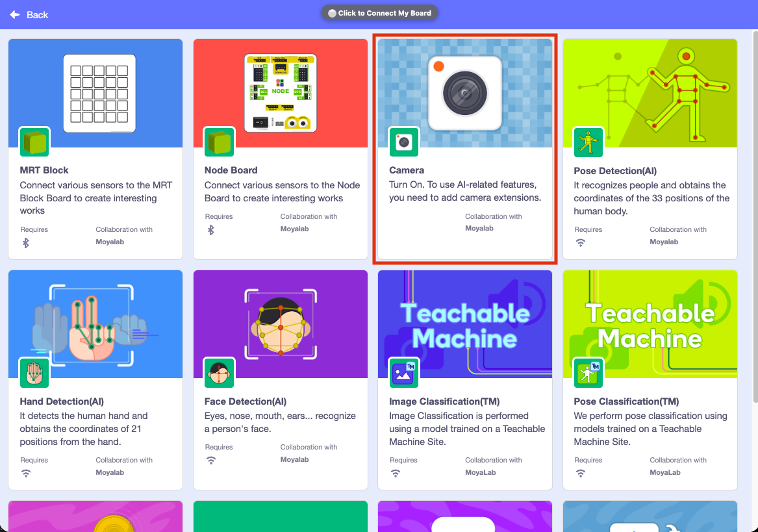This screenshot has width=758, height=532.
Task: Open the purple Teachable Machine banner
Action: coord(465,324)
